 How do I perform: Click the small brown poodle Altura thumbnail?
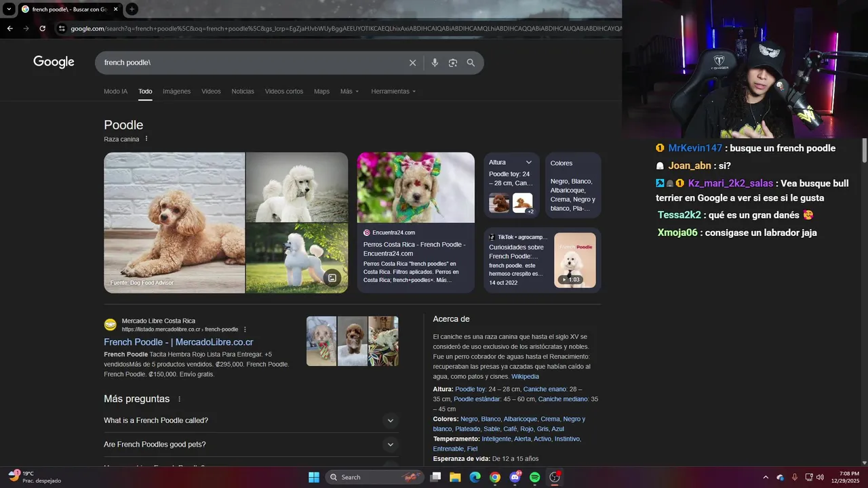tap(499, 203)
